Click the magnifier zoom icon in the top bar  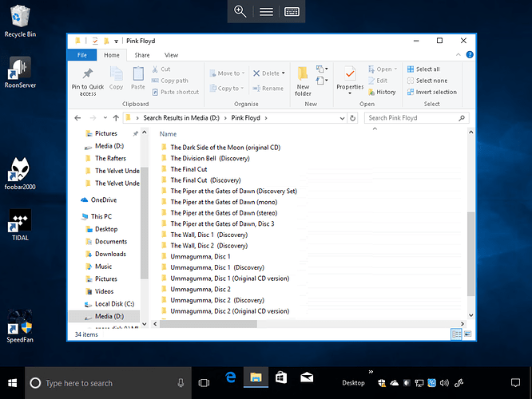(x=240, y=11)
